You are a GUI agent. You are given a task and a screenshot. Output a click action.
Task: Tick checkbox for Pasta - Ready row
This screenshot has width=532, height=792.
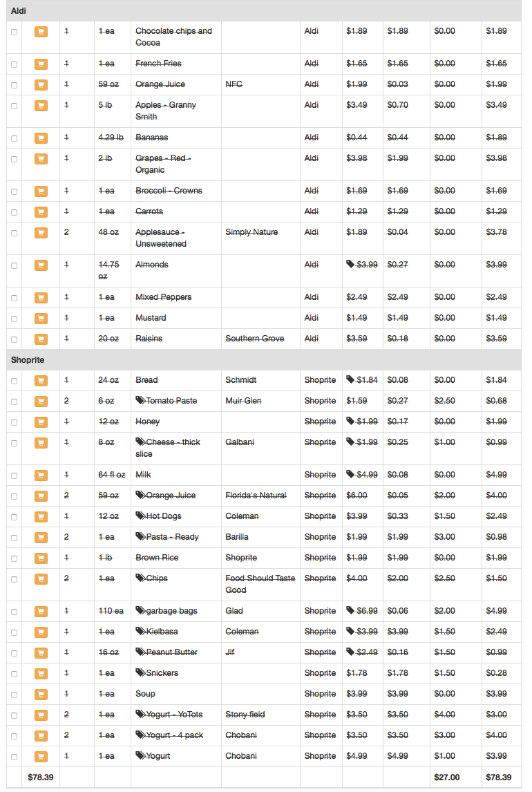tap(14, 538)
